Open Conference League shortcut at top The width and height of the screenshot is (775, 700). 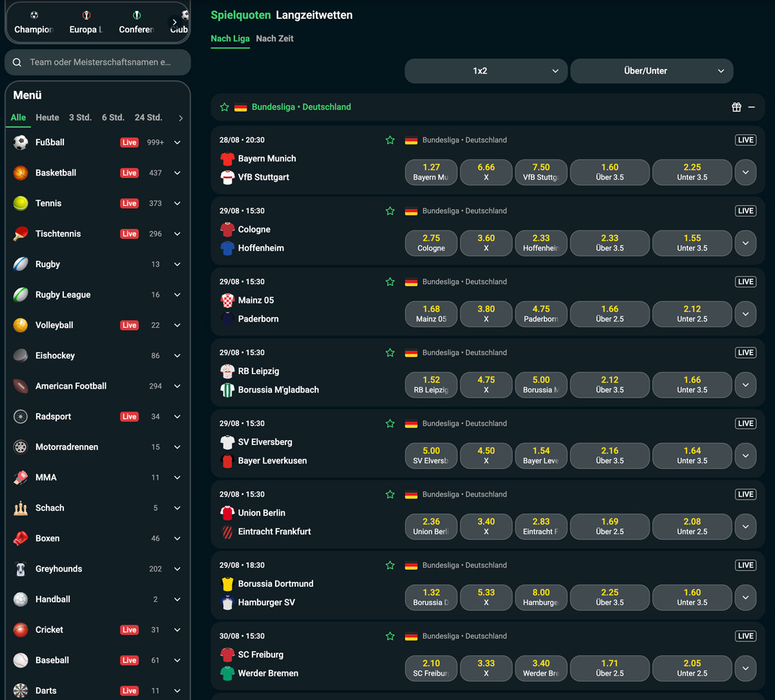136,23
